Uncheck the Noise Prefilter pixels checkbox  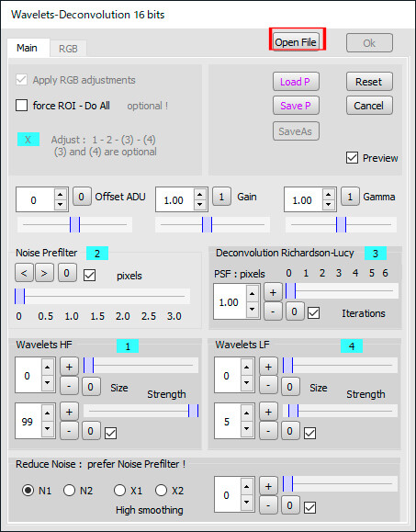[x=89, y=276]
